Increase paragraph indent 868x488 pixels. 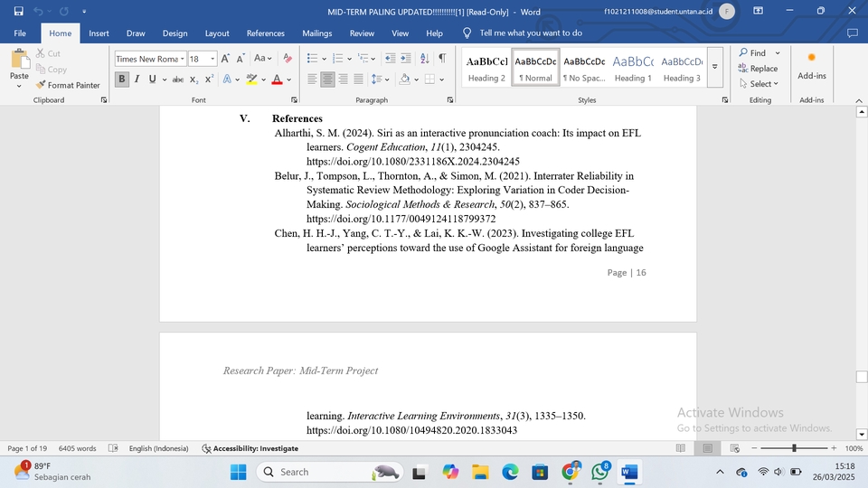click(x=406, y=58)
